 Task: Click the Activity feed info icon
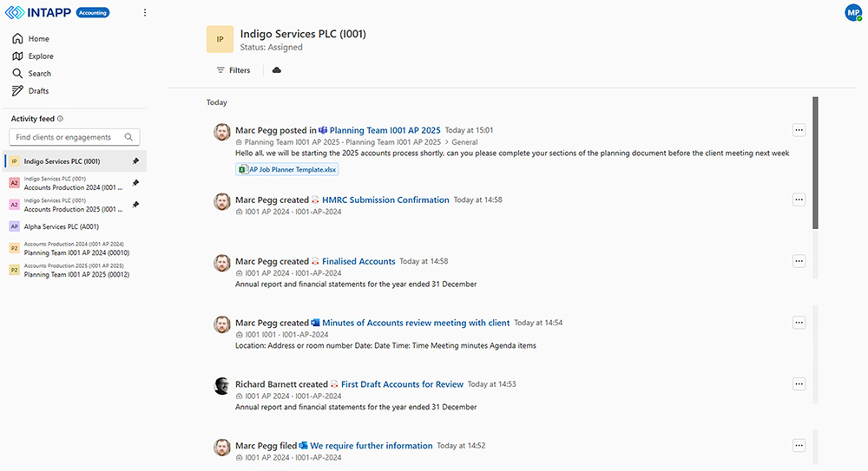tap(60, 119)
